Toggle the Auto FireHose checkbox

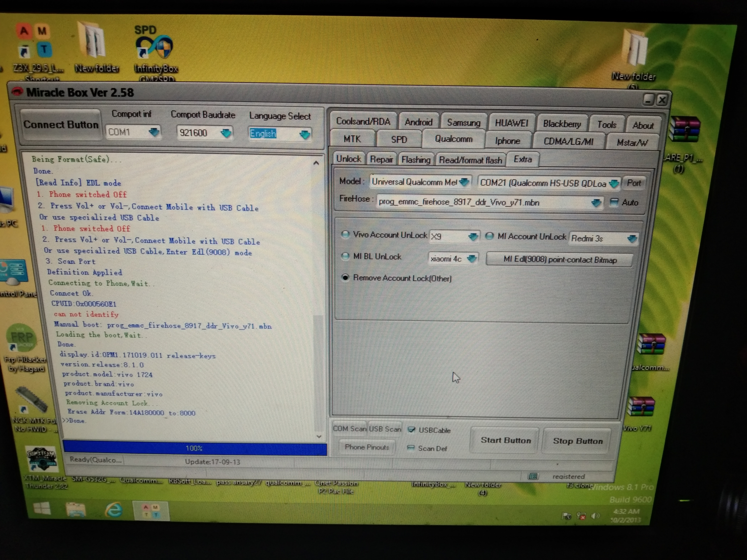[614, 202]
